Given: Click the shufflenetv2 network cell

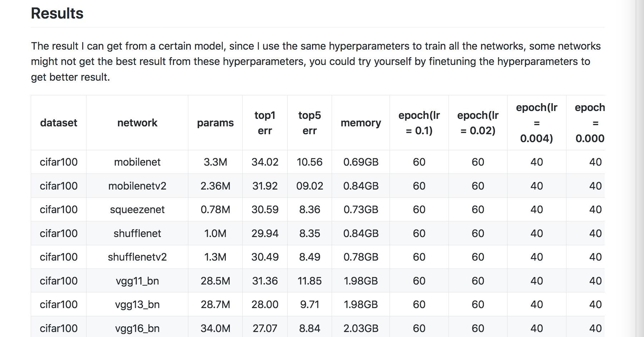Looking at the screenshot, I should (x=137, y=257).
